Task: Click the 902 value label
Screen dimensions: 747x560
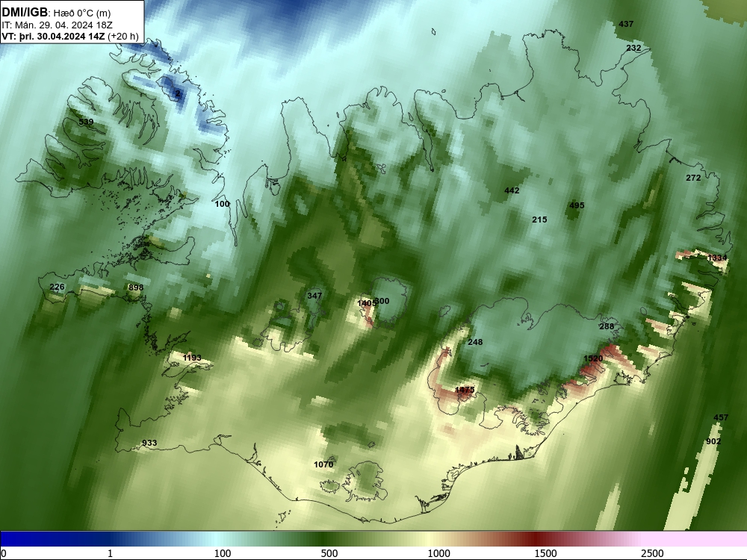Action: coord(713,441)
